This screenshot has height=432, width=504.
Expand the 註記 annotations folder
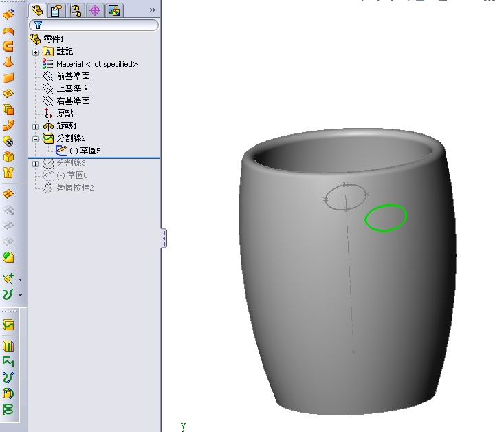[x=35, y=52]
